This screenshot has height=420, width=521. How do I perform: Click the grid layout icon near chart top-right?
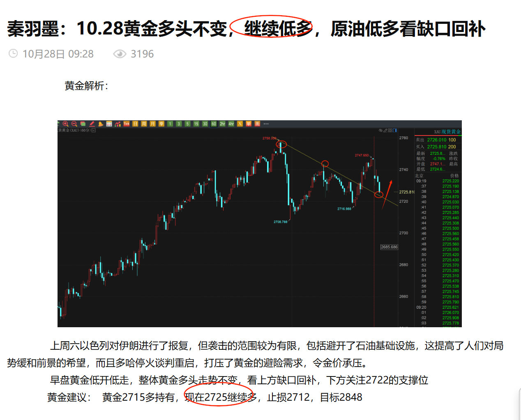click(389, 131)
